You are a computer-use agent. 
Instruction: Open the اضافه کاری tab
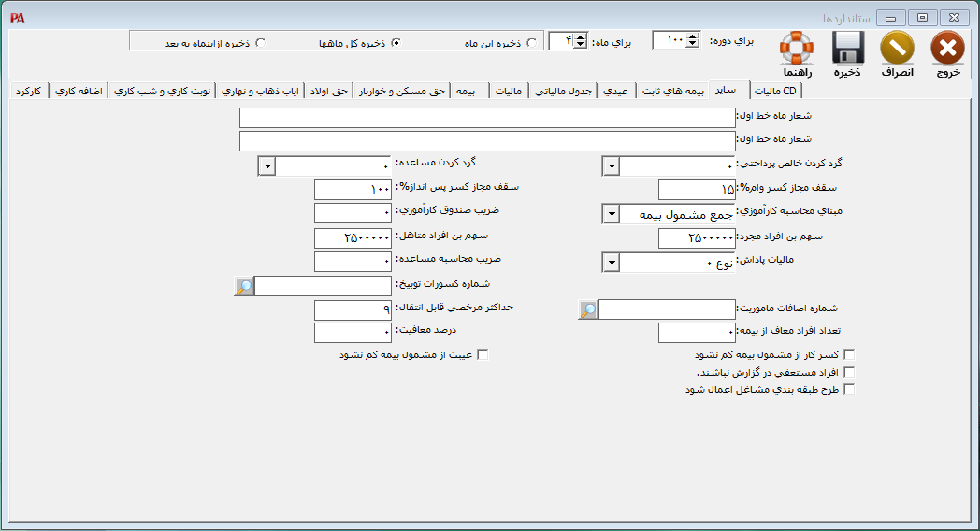(79, 91)
